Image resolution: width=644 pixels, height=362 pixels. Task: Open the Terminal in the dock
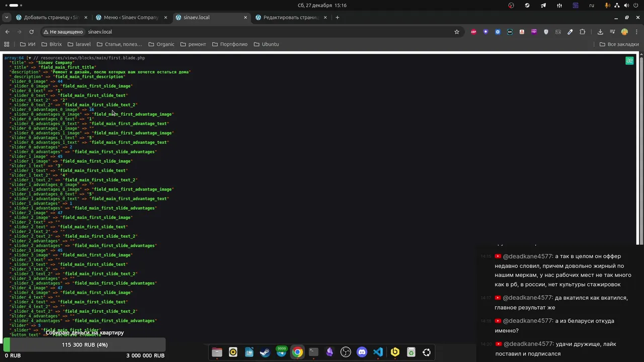point(313,352)
